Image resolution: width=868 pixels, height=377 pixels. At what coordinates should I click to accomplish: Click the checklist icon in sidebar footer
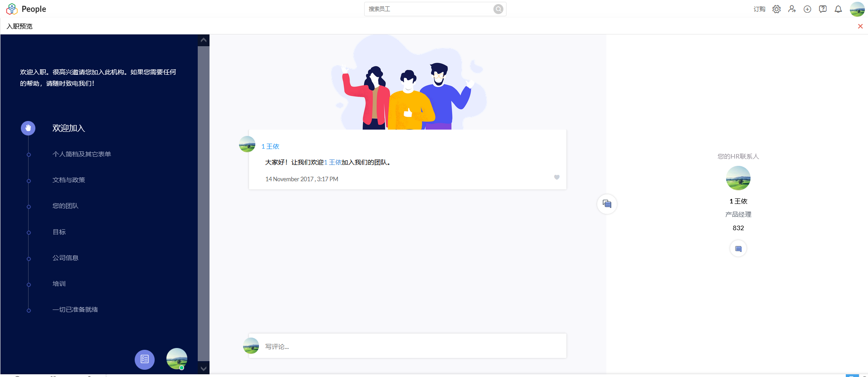point(145,359)
